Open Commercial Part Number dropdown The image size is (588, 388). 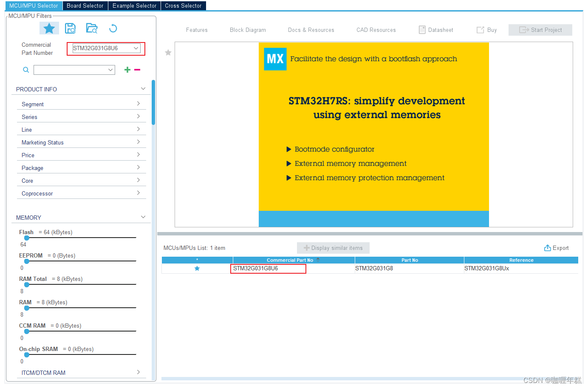[x=136, y=48]
